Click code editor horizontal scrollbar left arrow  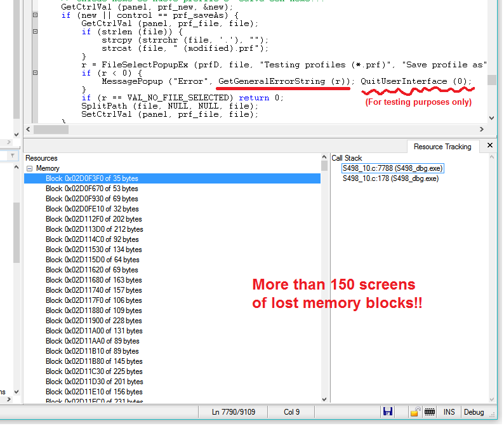tap(29, 130)
